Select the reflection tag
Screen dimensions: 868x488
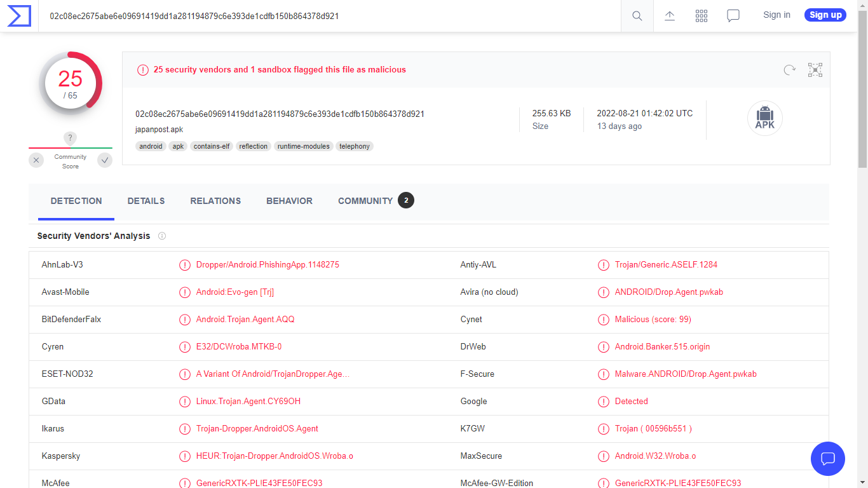(254, 146)
